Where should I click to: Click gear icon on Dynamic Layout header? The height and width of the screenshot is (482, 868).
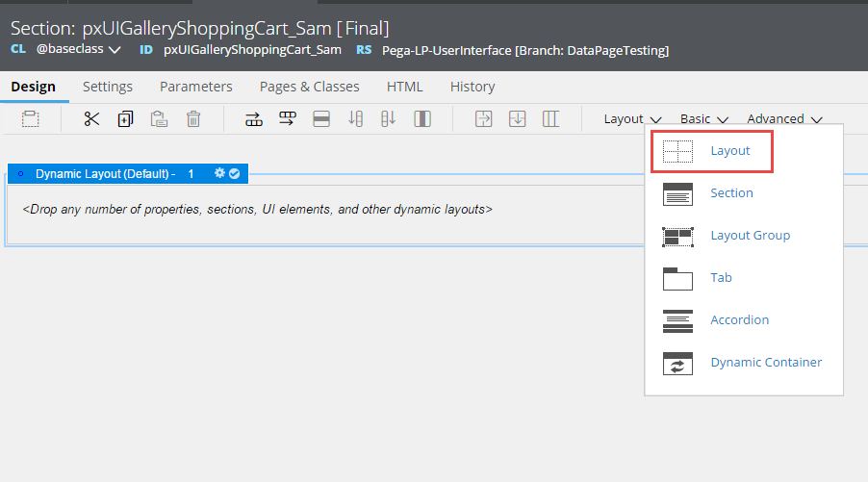pos(219,173)
